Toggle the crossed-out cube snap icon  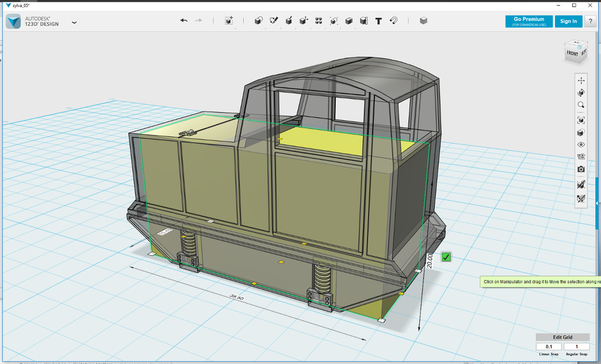(x=581, y=184)
